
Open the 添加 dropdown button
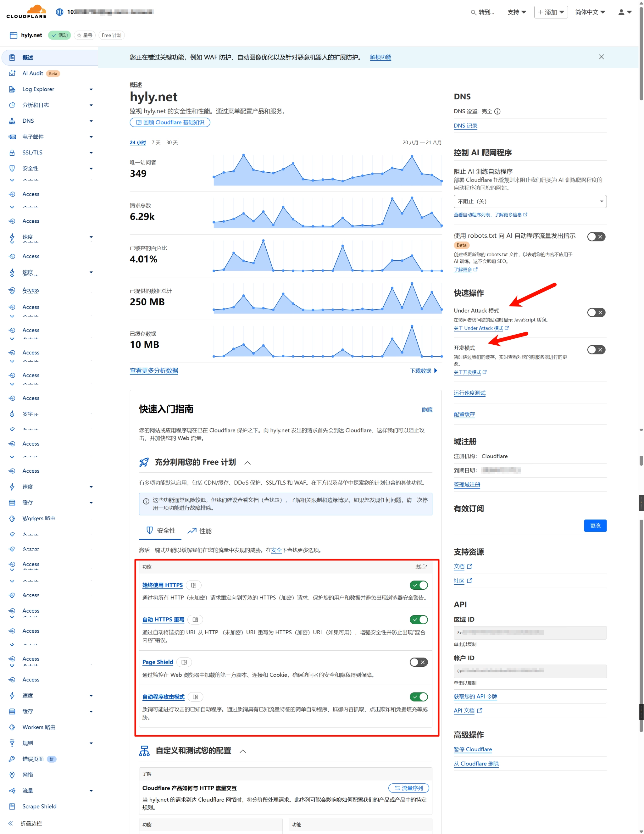(551, 12)
